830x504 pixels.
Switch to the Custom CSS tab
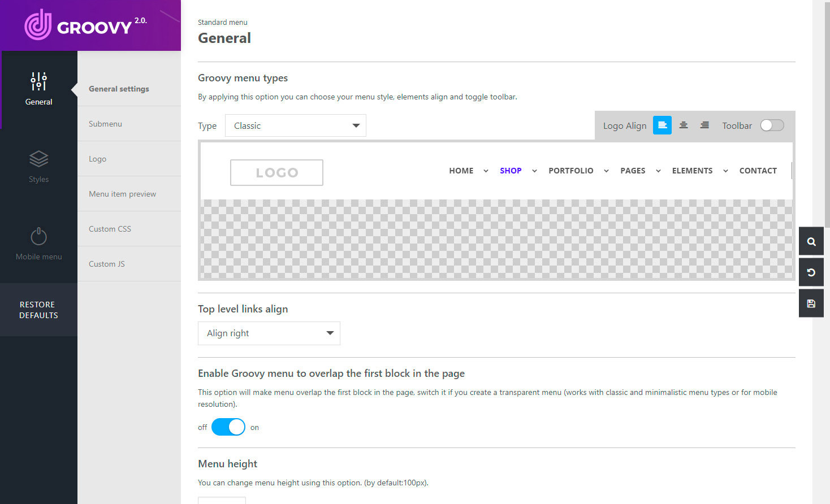click(110, 229)
